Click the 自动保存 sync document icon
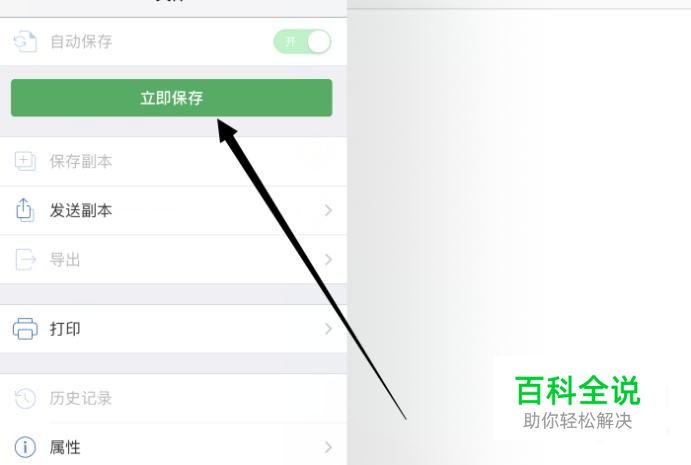691x465 pixels. tap(25, 42)
